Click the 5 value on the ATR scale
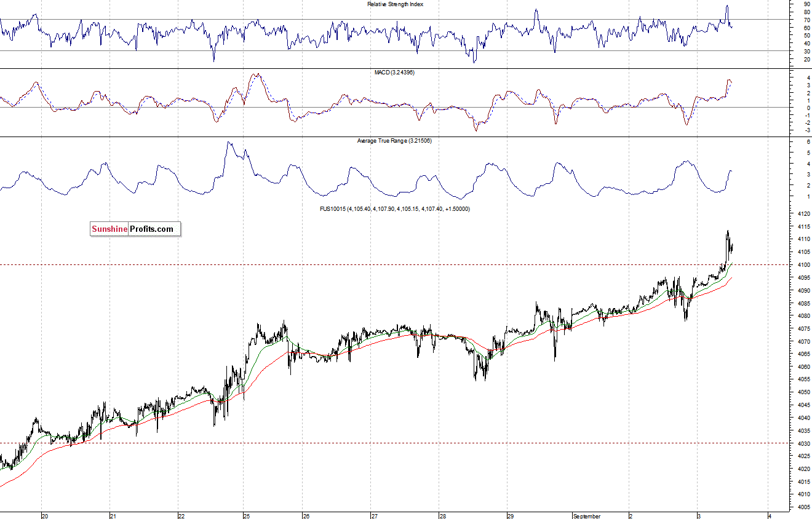 pos(808,153)
